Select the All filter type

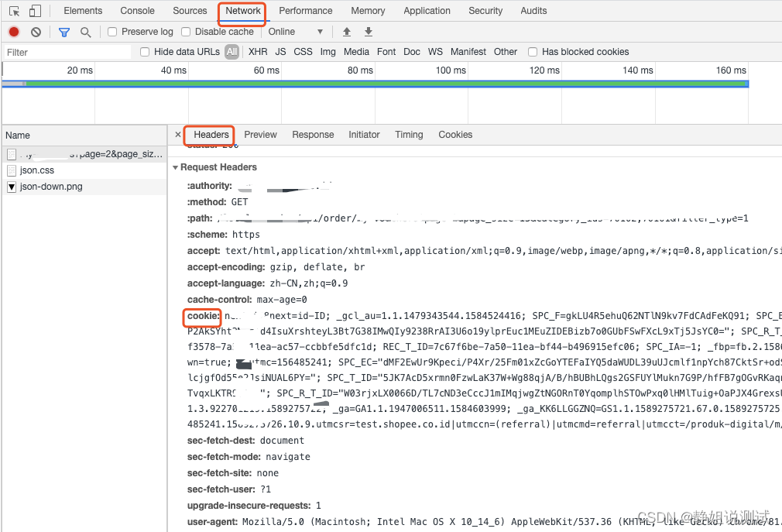point(232,52)
